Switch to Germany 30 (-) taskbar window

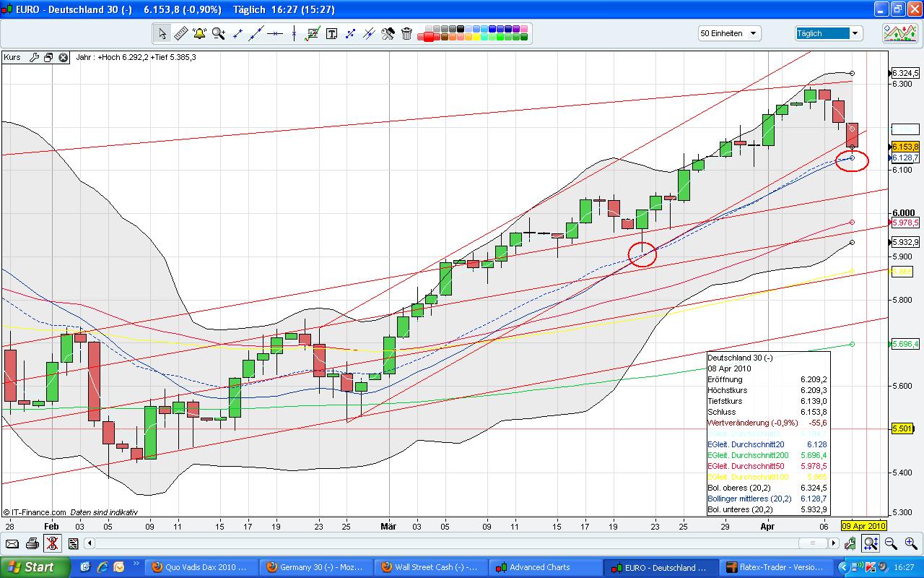point(315,567)
